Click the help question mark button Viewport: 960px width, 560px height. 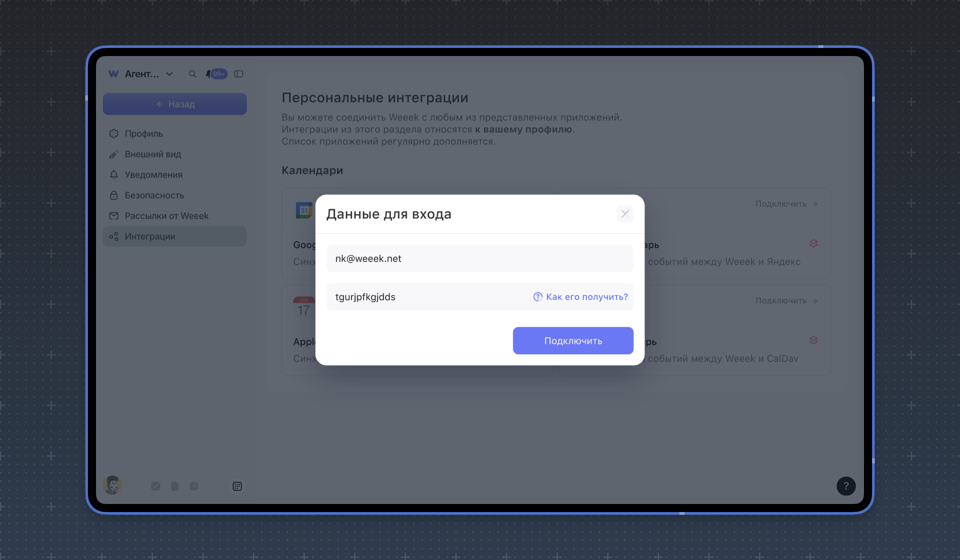click(846, 486)
